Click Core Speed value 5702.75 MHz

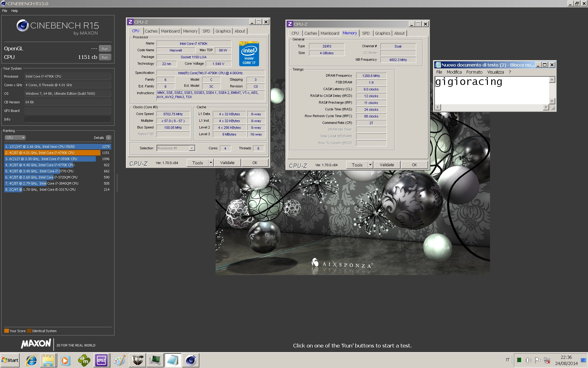173,114
